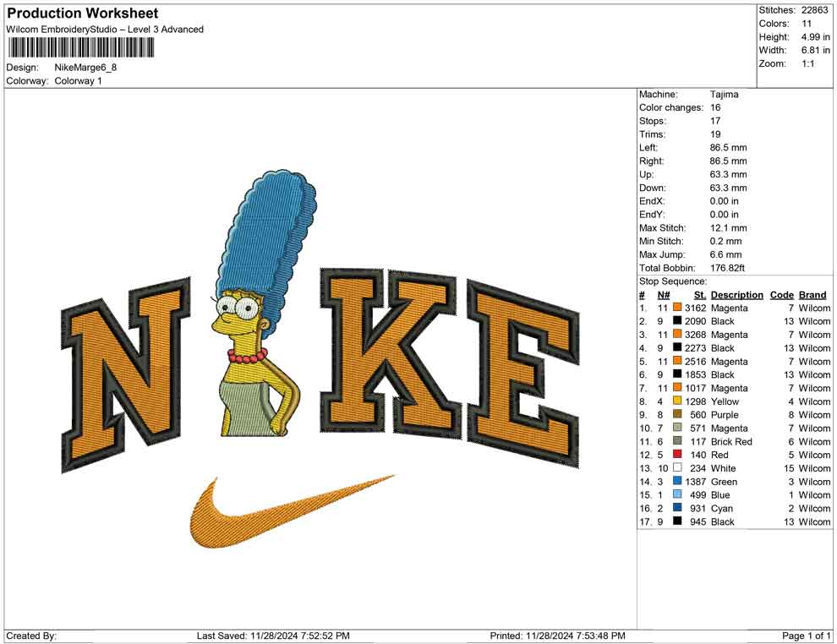
Task: Pick the white swatch in stop 13
Action: pos(677,467)
